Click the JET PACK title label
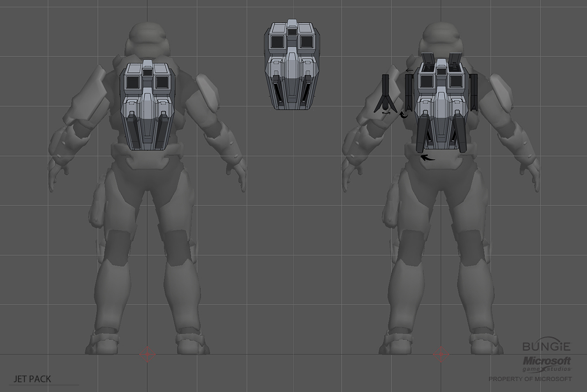 (32, 379)
